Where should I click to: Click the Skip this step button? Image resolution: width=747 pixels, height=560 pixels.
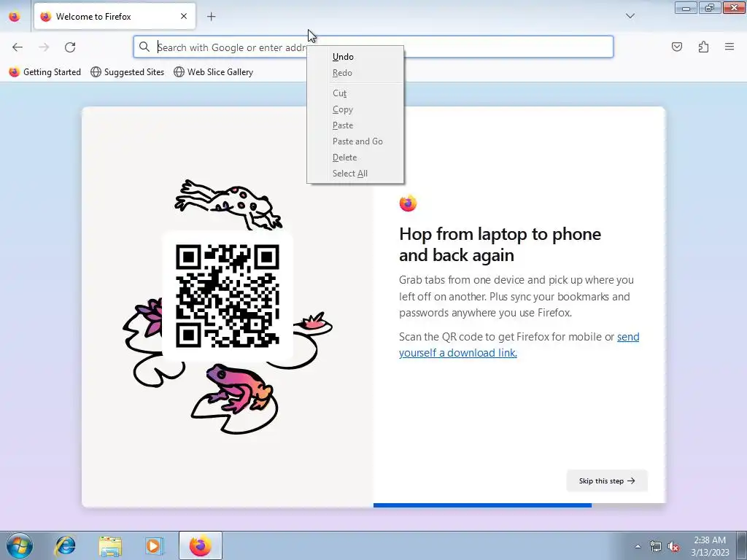point(607,481)
